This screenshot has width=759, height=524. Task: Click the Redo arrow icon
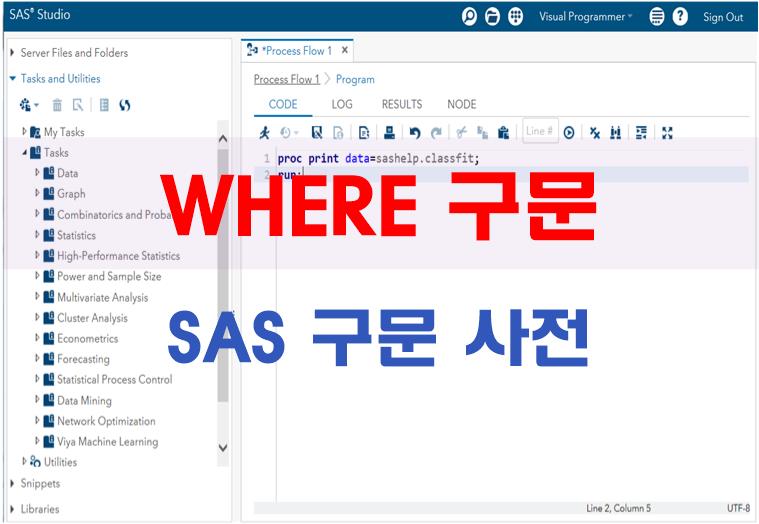click(436, 132)
